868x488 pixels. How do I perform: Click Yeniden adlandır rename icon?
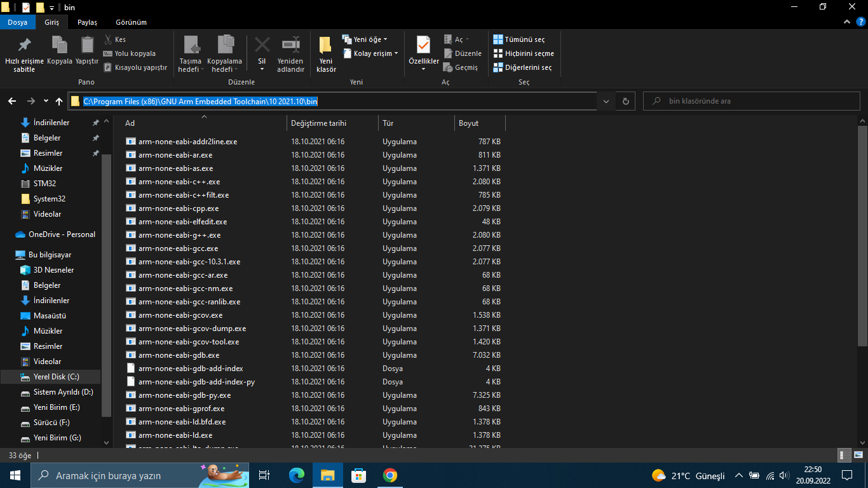[290, 53]
